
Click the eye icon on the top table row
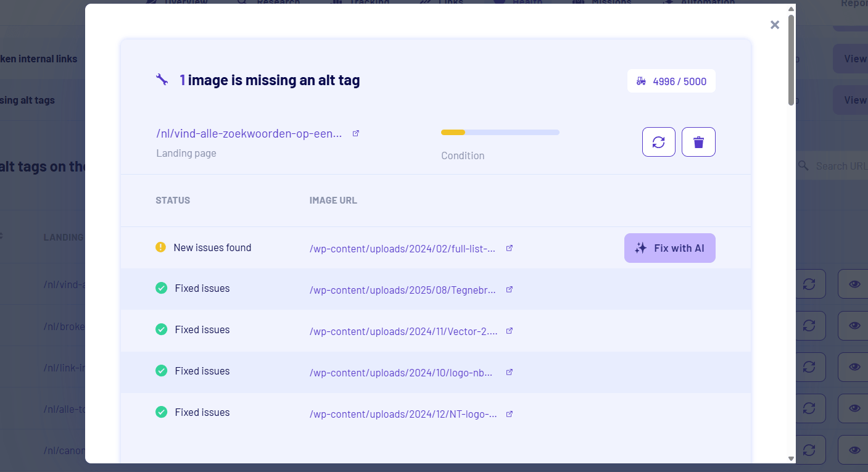[x=853, y=284]
